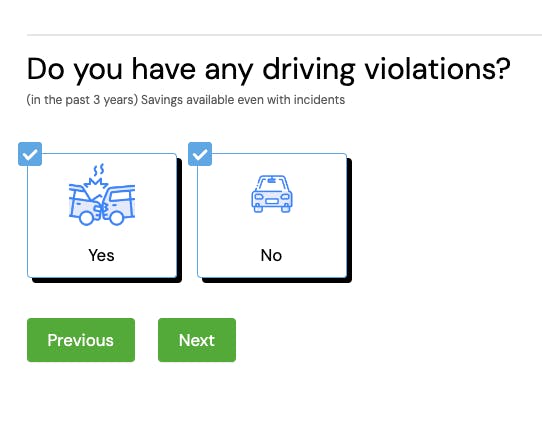Click the "(in the past 3 years)" text
The height and width of the screenshot is (421, 542).
tap(82, 100)
